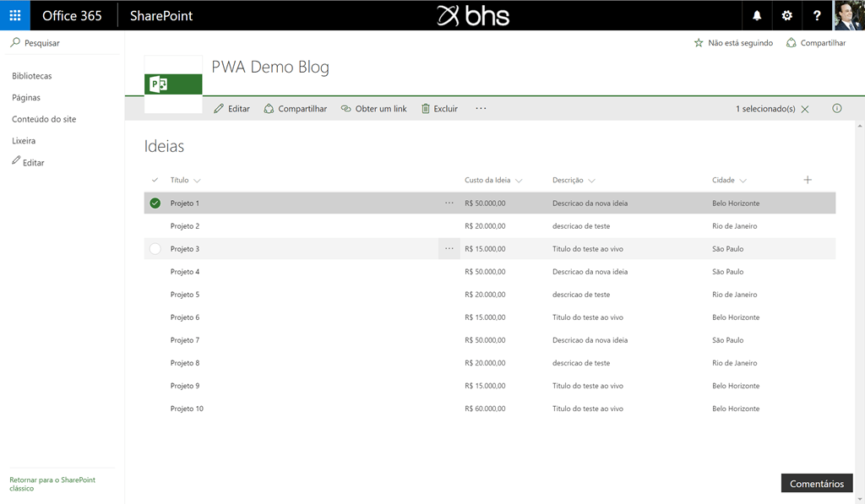The height and width of the screenshot is (504, 865).
Task: Open Lixeira in the left navigation
Action: pyautogui.click(x=24, y=141)
